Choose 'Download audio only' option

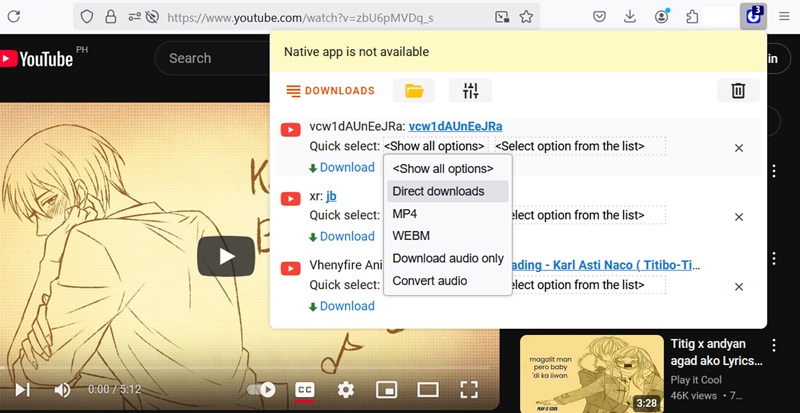coord(448,258)
